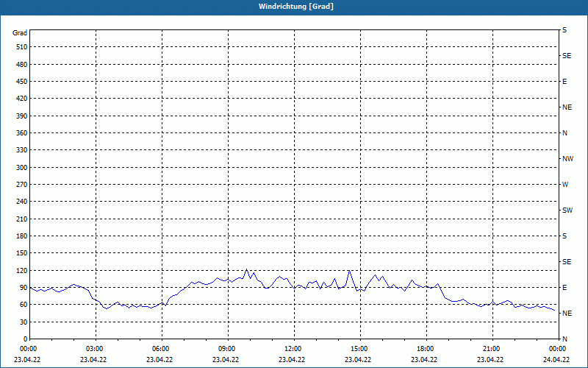Click the 360 degree axis label
Screen dimensions: 588x368
(22, 133)
